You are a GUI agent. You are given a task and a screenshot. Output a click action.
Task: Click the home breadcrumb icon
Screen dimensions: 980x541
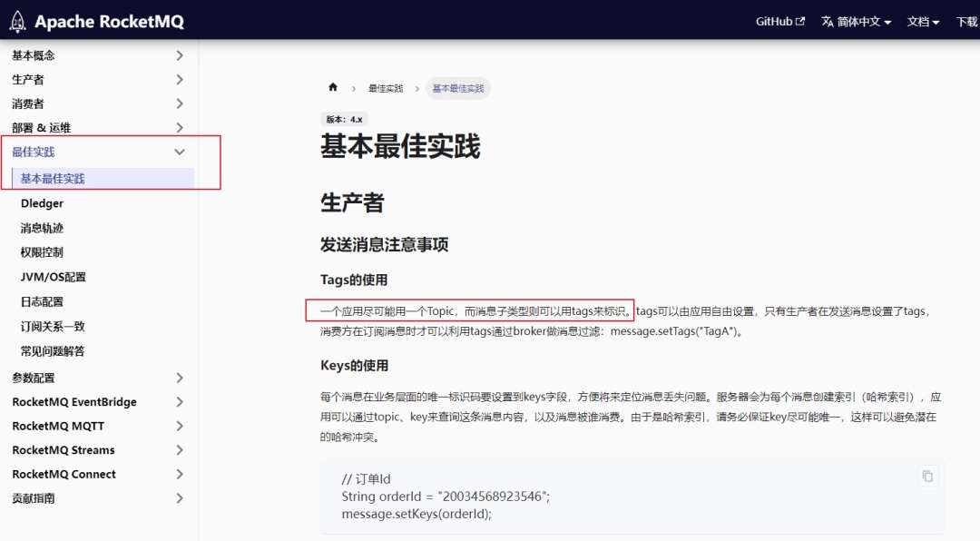coord(333,87)
